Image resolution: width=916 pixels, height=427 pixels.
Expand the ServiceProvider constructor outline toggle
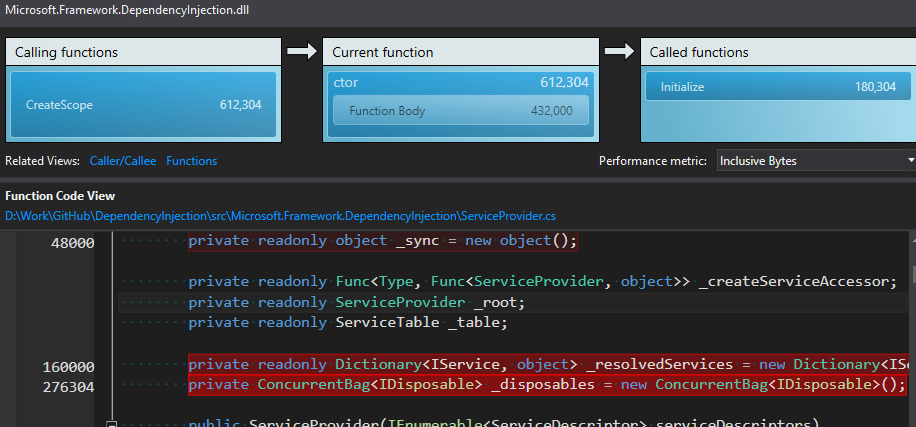pyautogui.click(x=113, y=423)
